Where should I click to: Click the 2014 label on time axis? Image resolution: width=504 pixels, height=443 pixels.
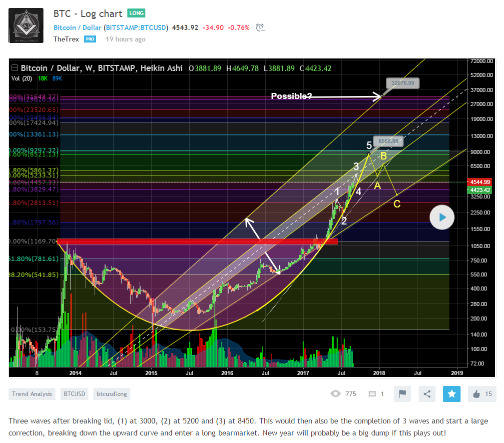pyautogui.click(x=75, y=373)
